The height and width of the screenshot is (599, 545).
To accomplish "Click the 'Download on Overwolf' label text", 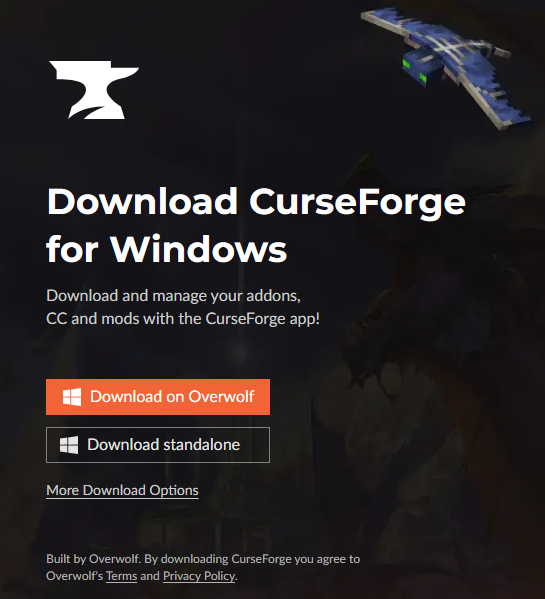I will [172, 397].
